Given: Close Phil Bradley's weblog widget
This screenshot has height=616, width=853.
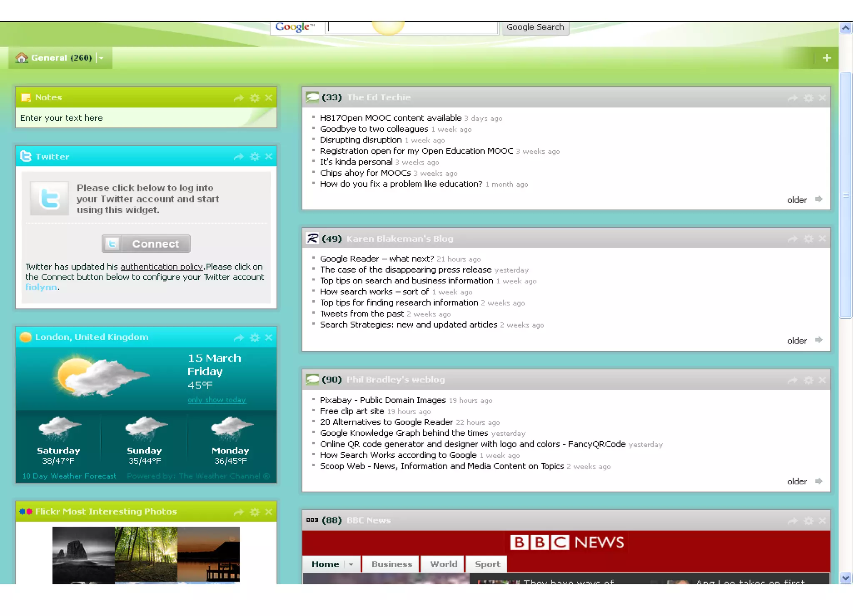Looking at the screenshot, I should 822,380.
